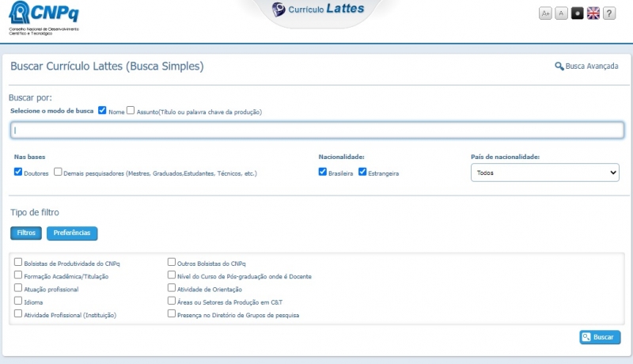The height and width of the screenshot is (364, 633).
Task: Open the País de nacionalidade dropdown
Action: click(x=544, y=173)
